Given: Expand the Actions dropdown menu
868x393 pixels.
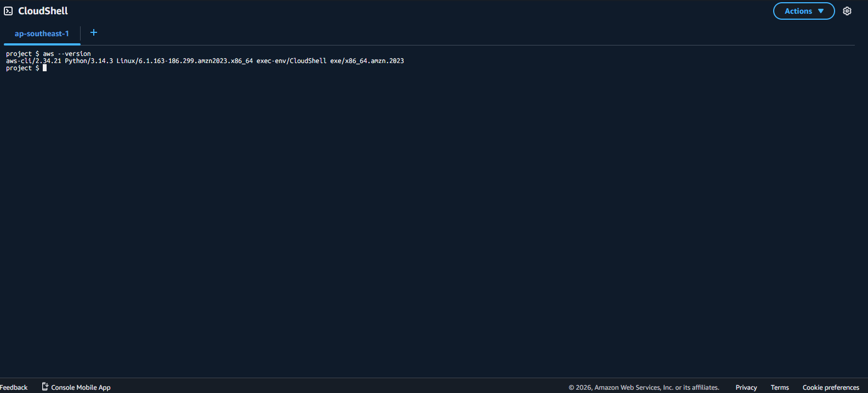Looking at the screenshot, I should pos(804,11).
